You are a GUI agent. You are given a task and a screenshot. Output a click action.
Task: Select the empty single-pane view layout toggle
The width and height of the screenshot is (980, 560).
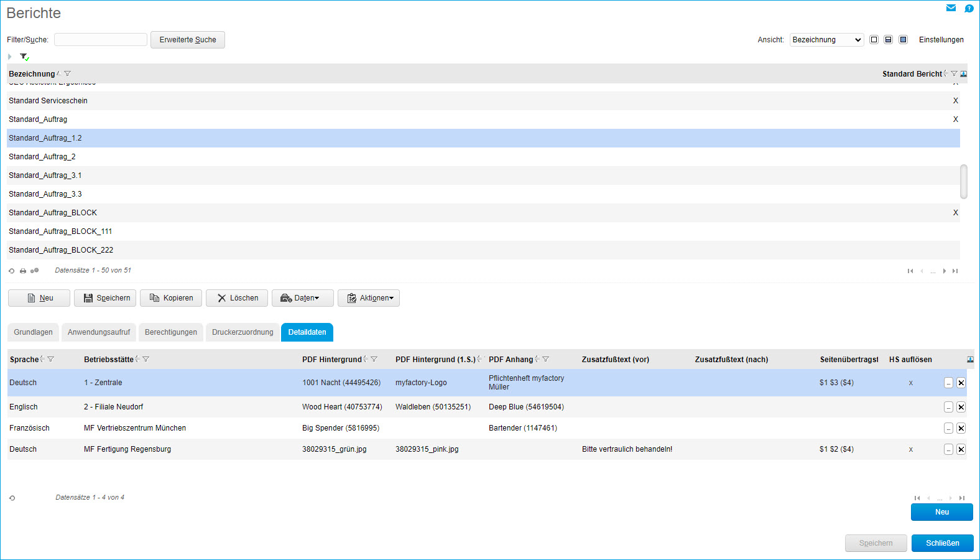click(x=874, y=40)
